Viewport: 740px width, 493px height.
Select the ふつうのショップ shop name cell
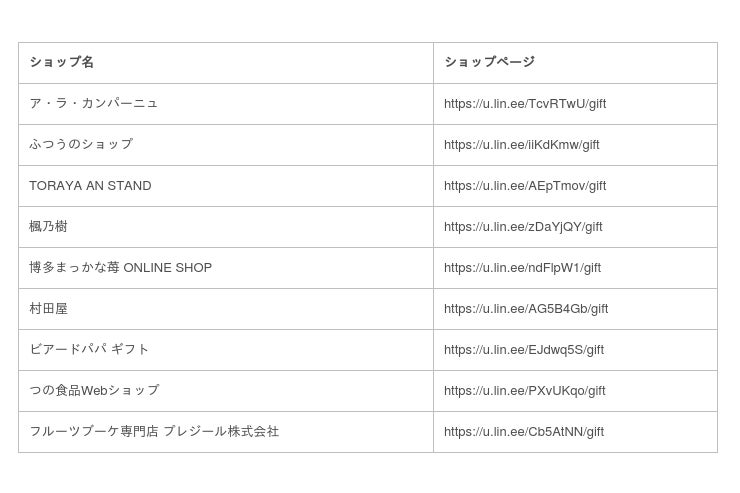click(x=81, y=145)
